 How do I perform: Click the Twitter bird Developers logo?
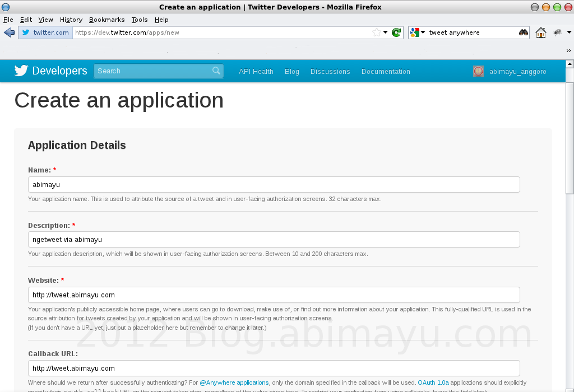21,71
